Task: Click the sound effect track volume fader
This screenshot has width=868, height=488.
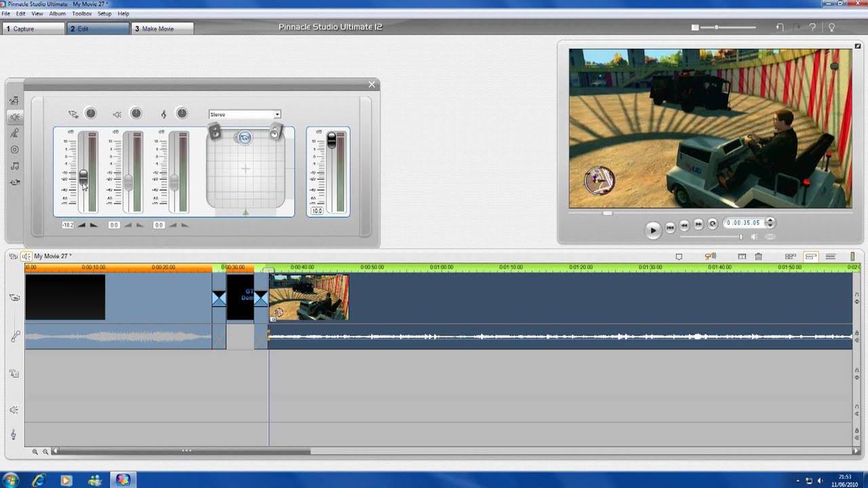Action: tap(128, 182)
